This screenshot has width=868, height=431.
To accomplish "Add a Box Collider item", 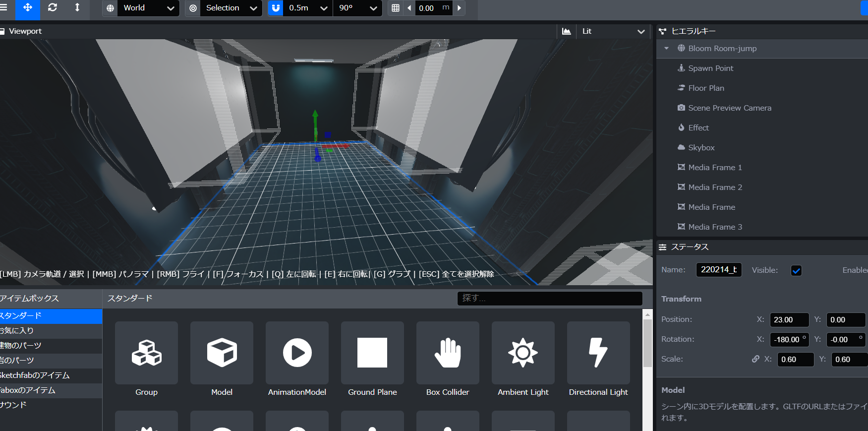I will [x=448, y=353].
